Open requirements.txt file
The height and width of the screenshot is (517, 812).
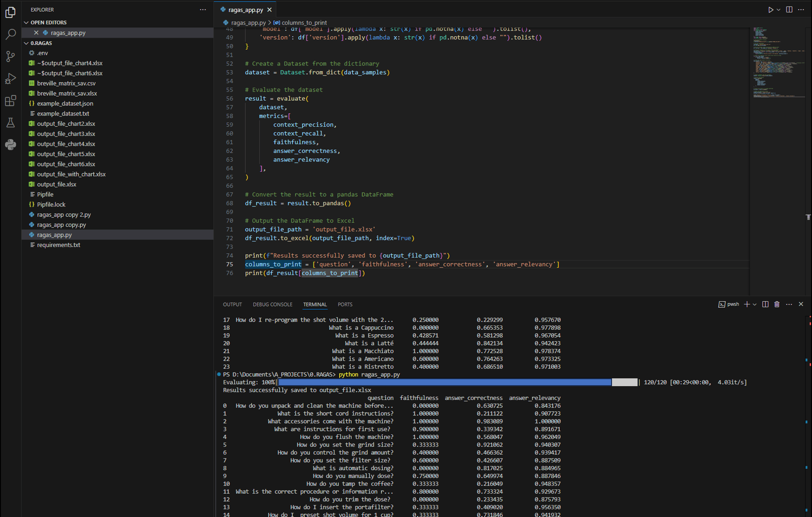[118, 245]
